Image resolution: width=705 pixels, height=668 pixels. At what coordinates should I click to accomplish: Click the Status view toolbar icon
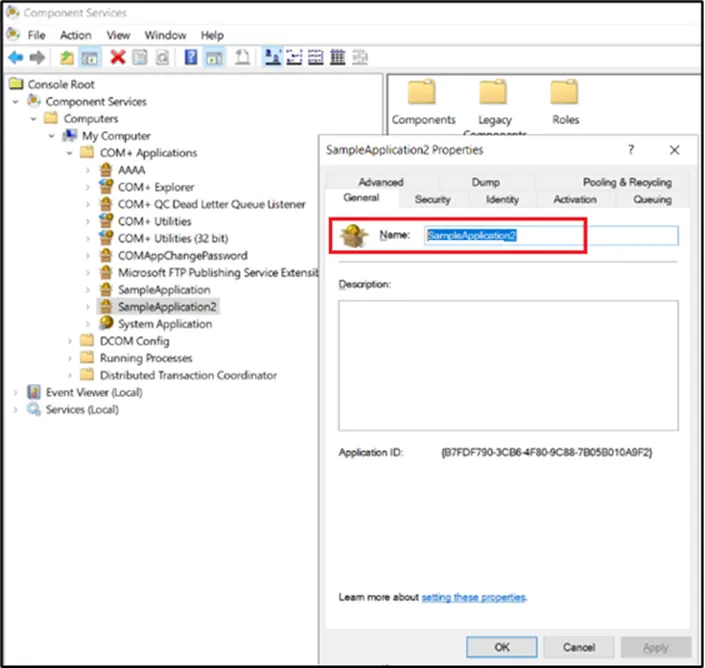pyautogui.click(x=360, y=57)
